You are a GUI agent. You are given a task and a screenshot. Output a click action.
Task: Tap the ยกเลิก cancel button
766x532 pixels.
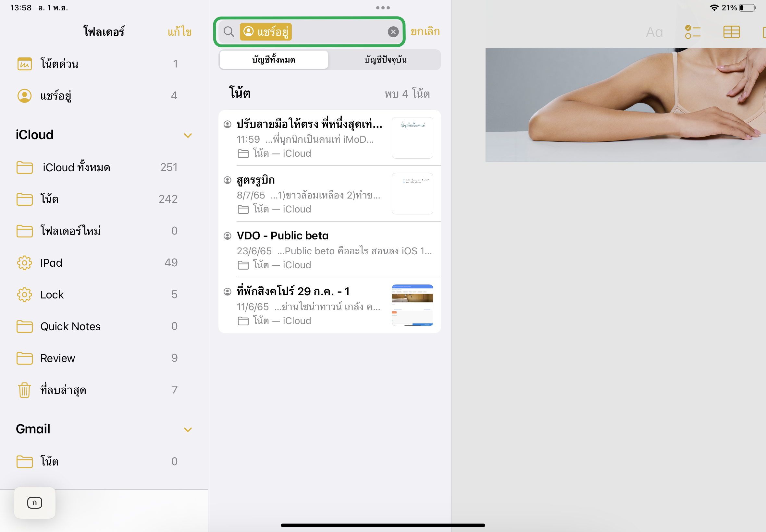tap(425, 31)
